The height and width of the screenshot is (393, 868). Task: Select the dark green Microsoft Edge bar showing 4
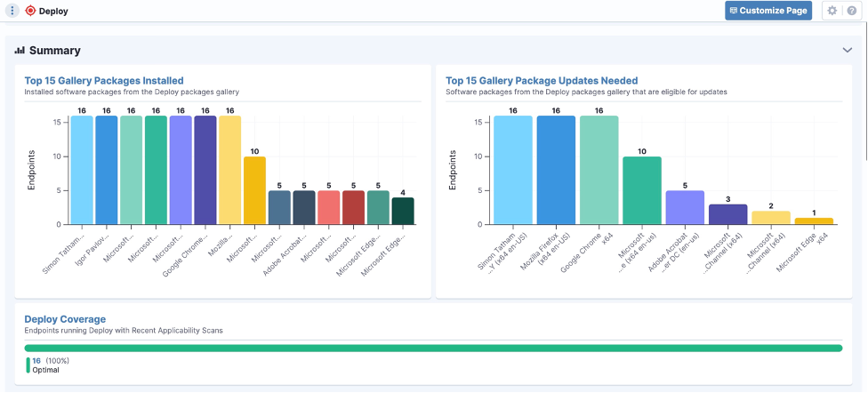(x=403, y=211)
